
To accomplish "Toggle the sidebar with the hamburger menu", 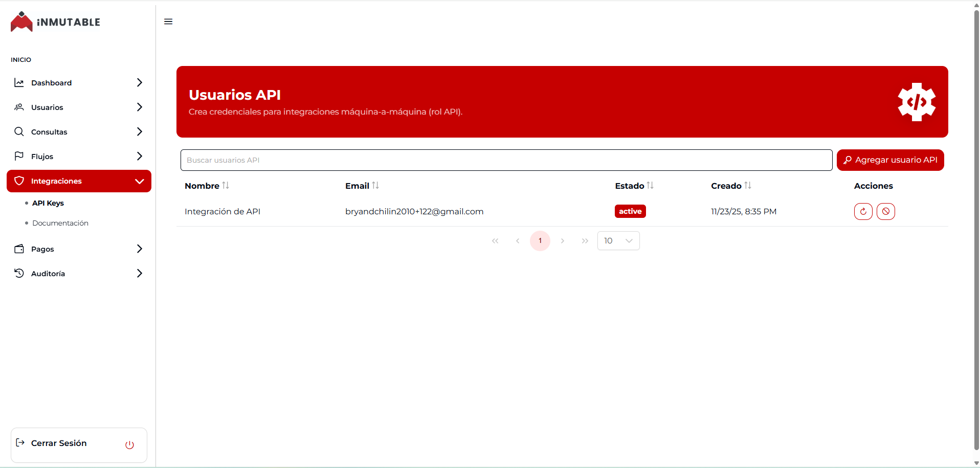I will coord(168,21).
